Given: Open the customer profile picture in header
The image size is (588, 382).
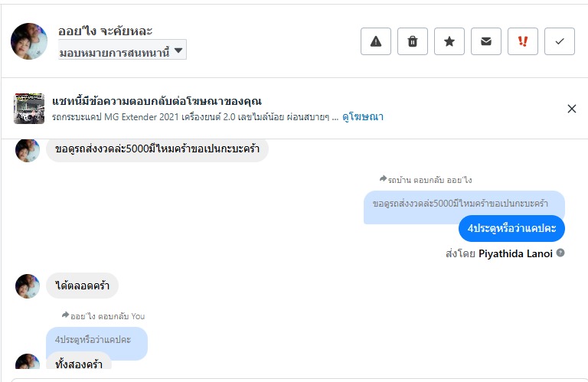Looking at the screenshot, I should 29,41.
